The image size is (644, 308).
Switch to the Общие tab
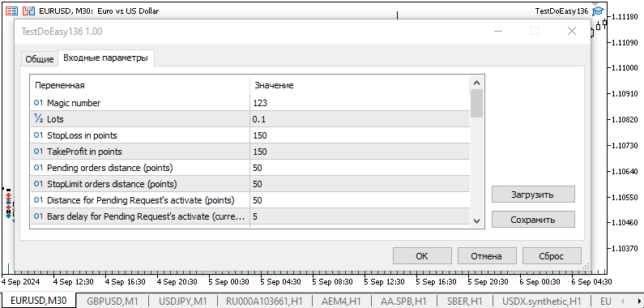click(40, 59)
